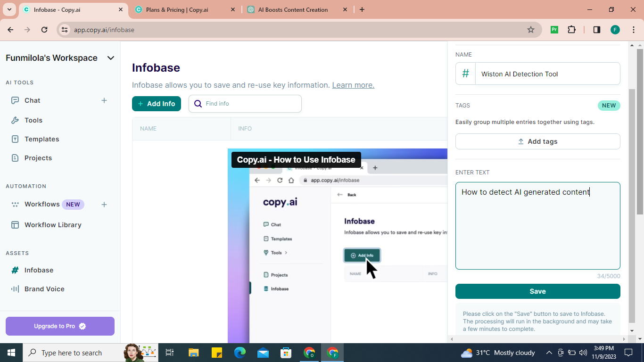Image resolution: width=644 pixels, height=362 pixels.
Task: Close the AI Boosts Content Creation tab
Action: point(345,9)
